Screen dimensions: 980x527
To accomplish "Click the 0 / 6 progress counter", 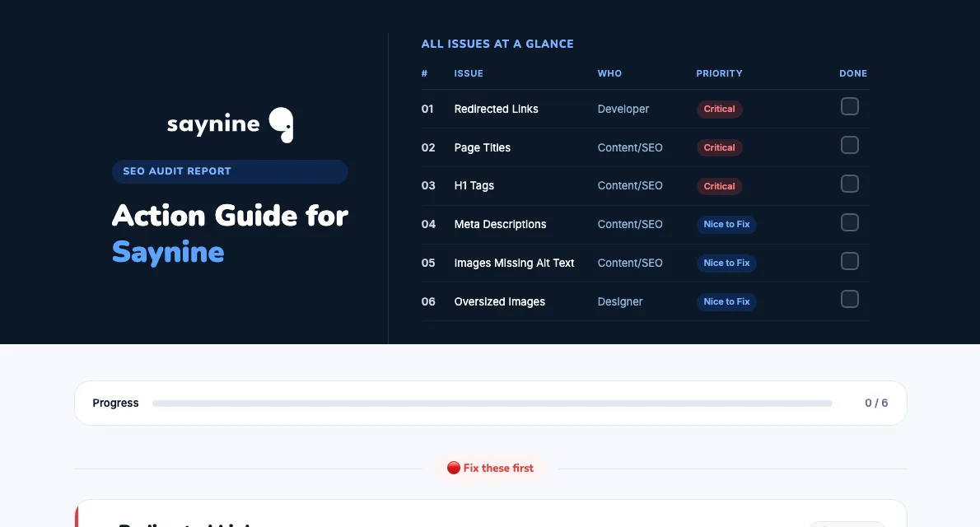I will (x=876, y=403).
